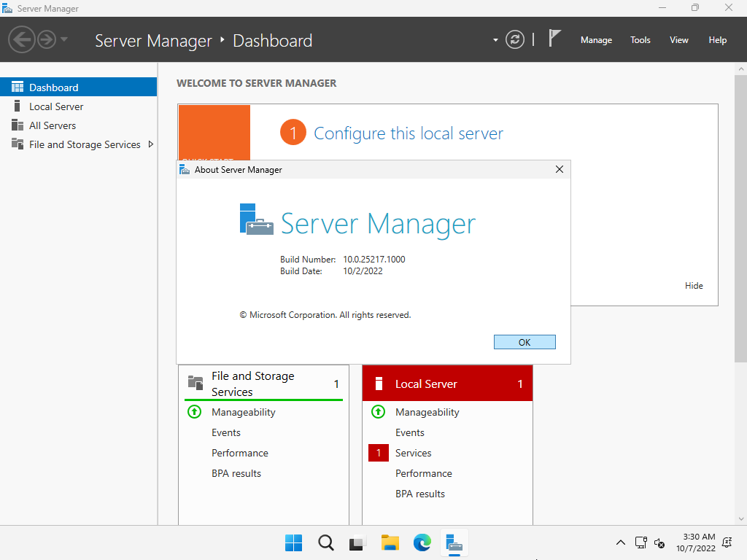
Task: Open the View menu
Action: point(678,40)
